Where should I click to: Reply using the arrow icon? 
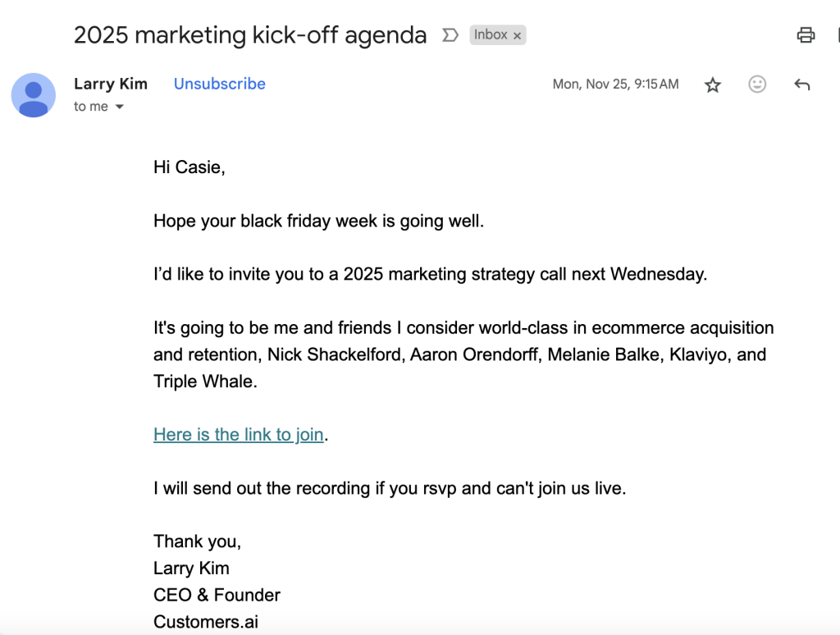click(x=802, y=85)
